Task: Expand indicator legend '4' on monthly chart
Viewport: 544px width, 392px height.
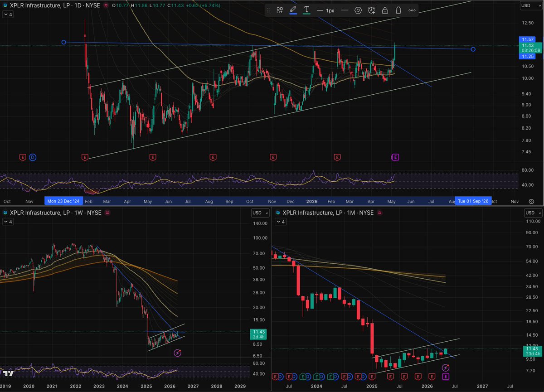Action: 280,222
